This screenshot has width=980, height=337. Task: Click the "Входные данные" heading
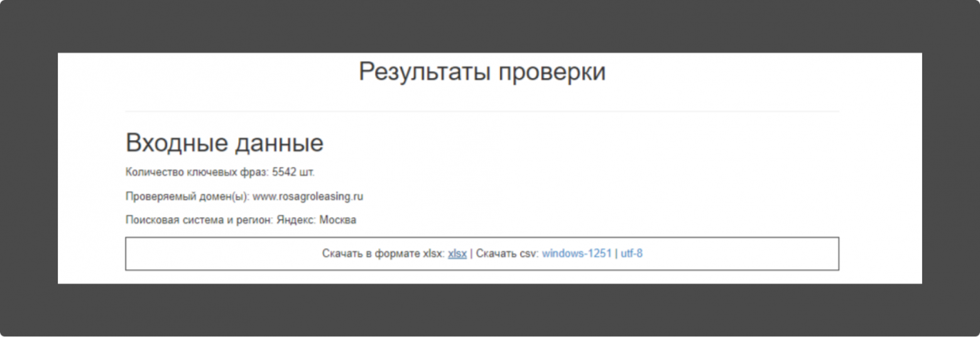pos(224,143)
